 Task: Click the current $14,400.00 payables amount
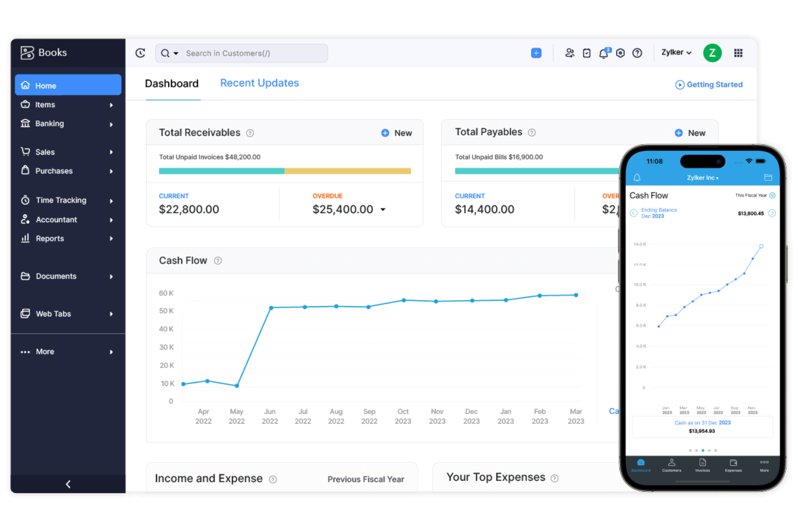tap(484, 209)
